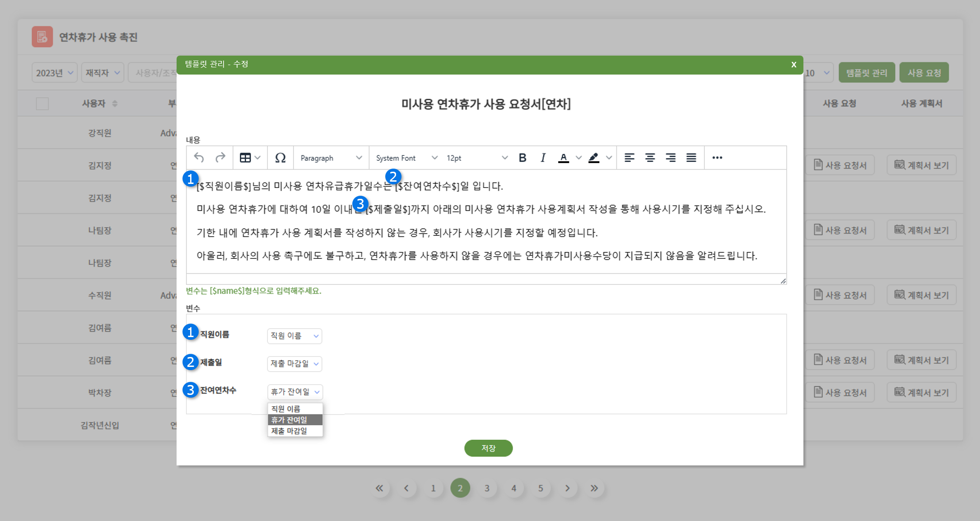Screen dimensions: 980x521
Task: Click the green 저장 button
Action: tap(488, 448)
